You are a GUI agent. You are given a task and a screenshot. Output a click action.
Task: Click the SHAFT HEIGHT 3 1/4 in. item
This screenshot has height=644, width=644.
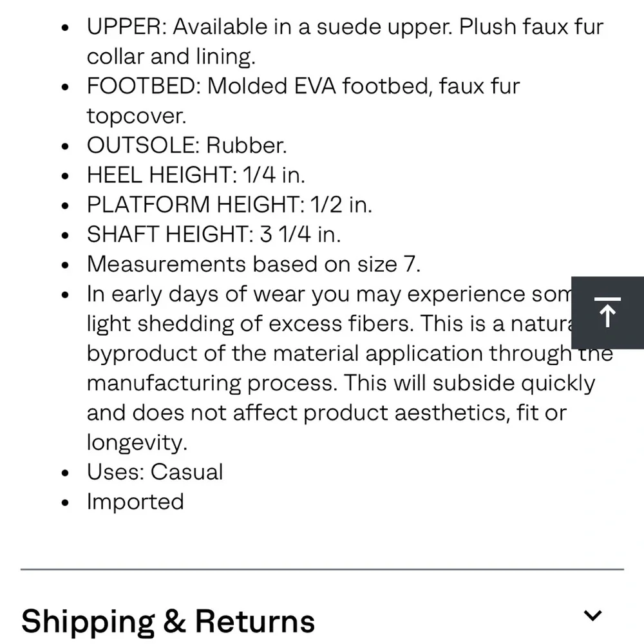(x=214, y=234)
